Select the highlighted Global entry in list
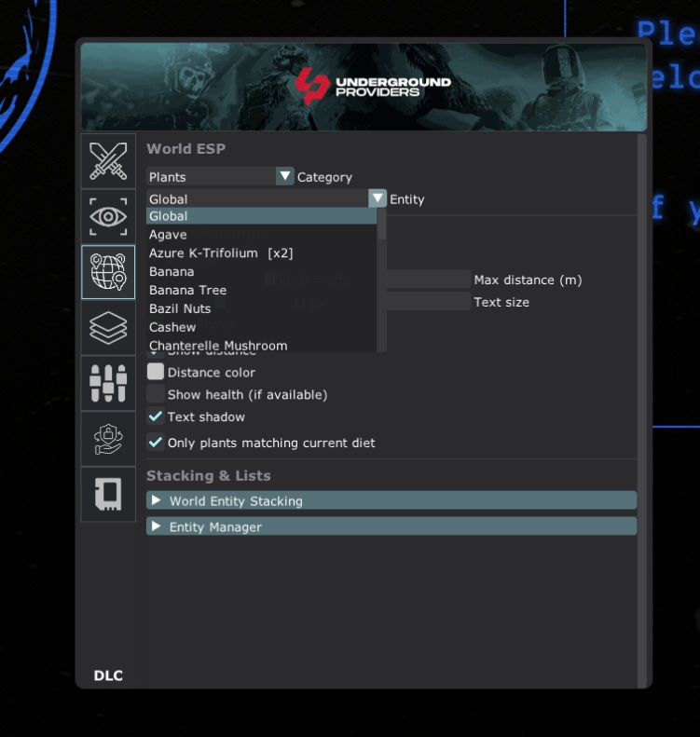 [261, 216]
